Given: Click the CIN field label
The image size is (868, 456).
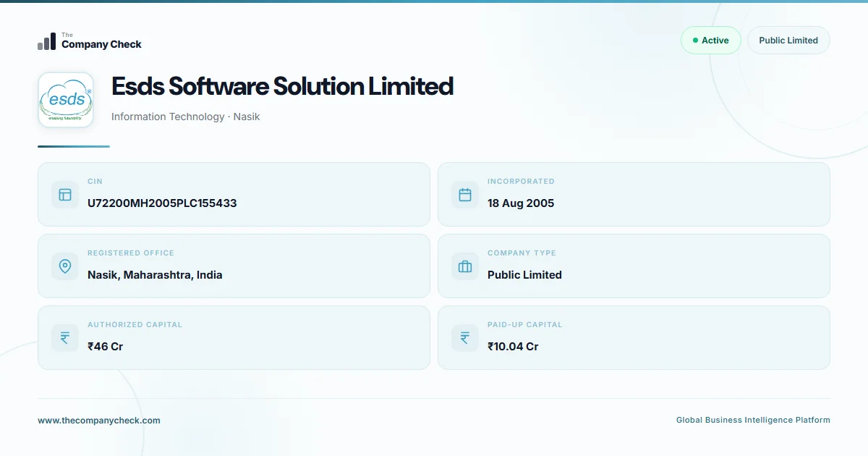Looking at the screenshot, I should pos(95,182).
